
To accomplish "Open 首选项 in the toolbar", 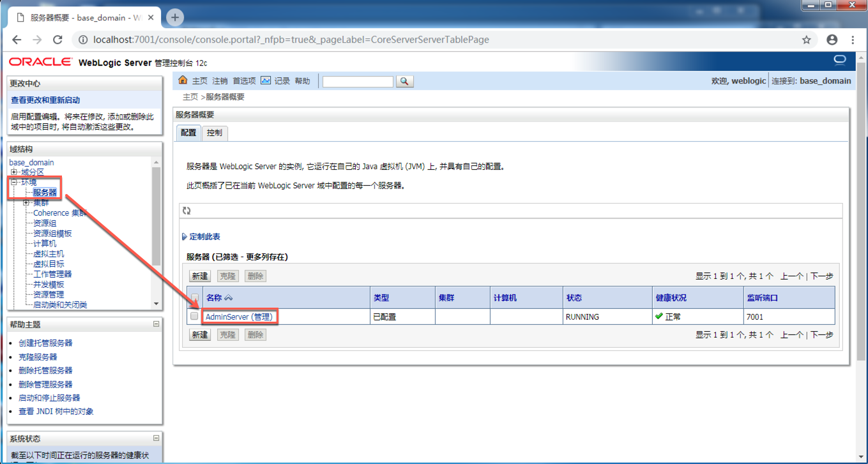I will point(244,81).
